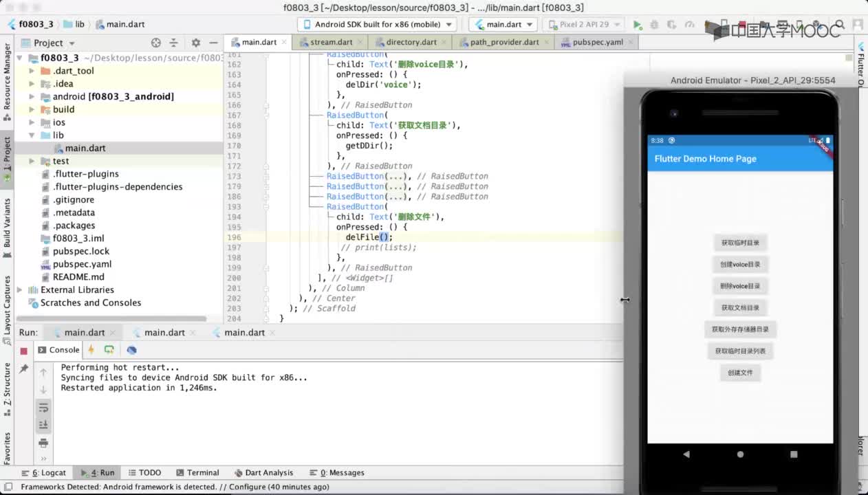Tap 创建voice目录 button in emulator
The width and height of the screenshot is (868, 495).
pyautogui.click(x=740, y=264)
